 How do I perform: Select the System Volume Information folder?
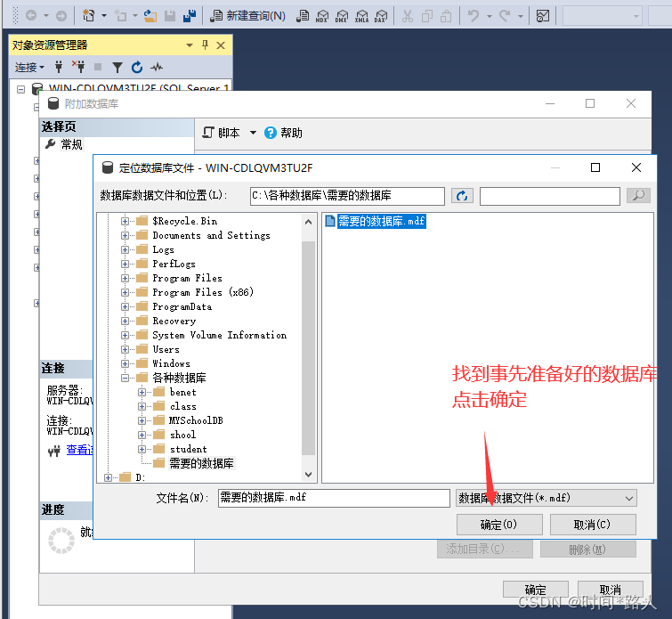point(220,335)
